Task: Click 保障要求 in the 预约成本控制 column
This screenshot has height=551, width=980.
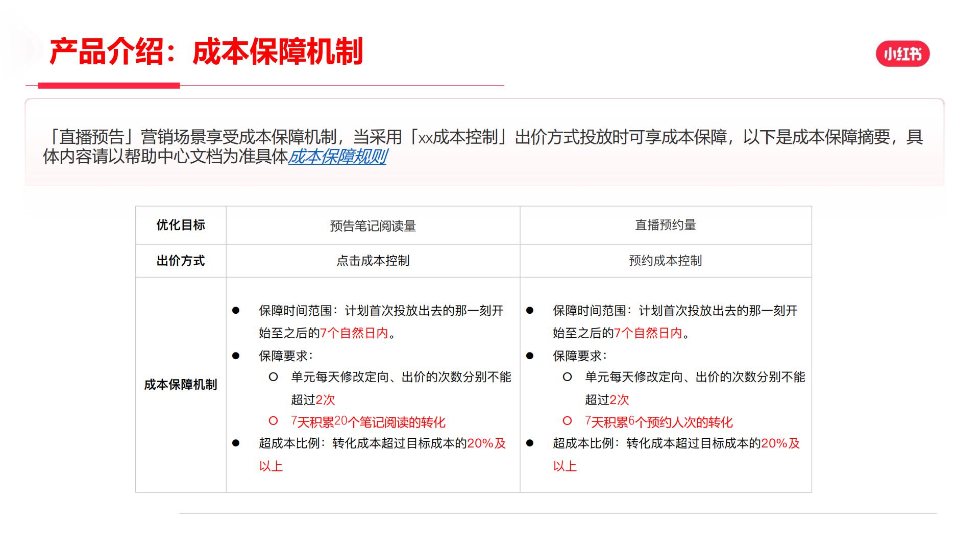Action: click(x=580, y=356)
